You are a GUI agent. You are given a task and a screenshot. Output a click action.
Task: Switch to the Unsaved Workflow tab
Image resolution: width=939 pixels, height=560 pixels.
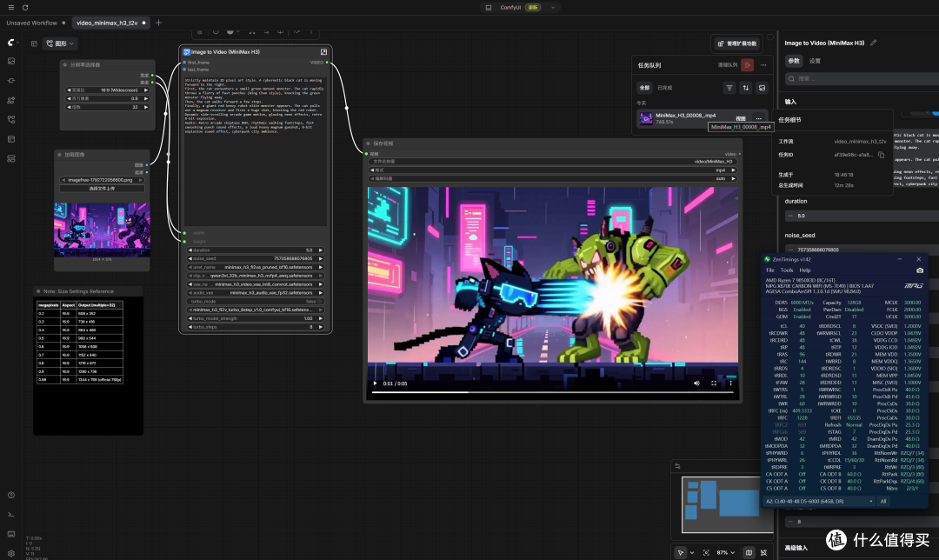pos(32,23)
